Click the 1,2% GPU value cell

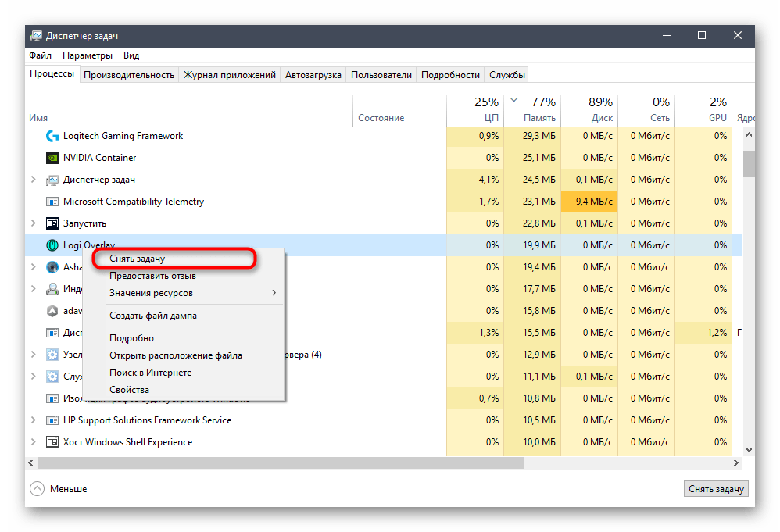point(704,333)
